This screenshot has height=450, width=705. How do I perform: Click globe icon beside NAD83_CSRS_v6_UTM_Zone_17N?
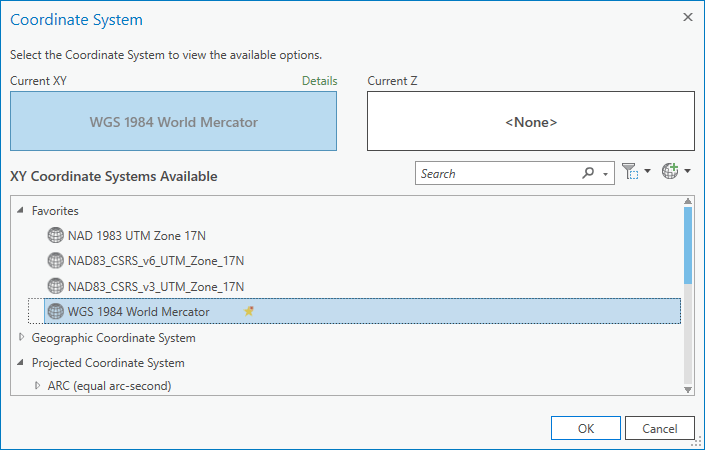tap(56, 261)
